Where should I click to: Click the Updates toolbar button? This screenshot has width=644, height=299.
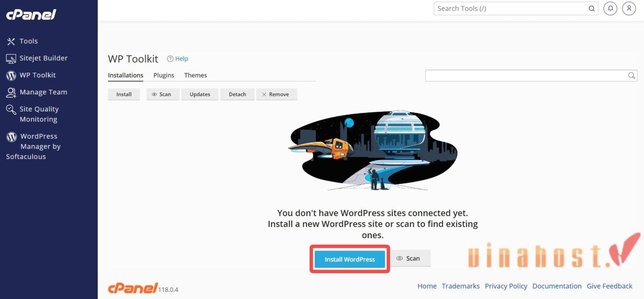200,94
